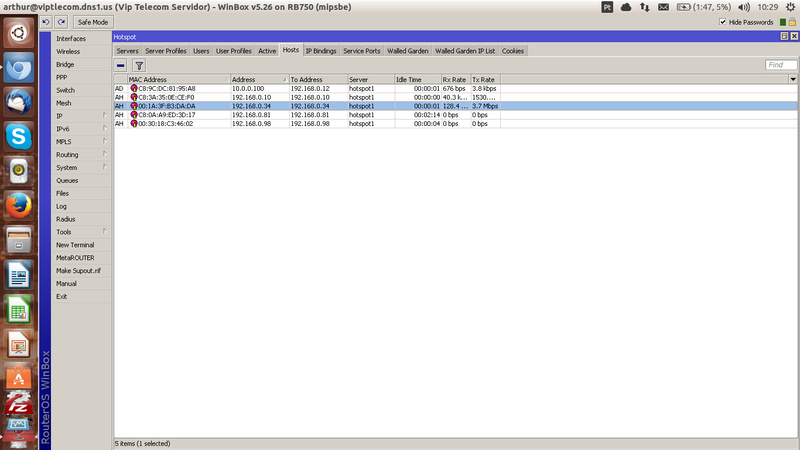Viewport: 800px width, 450px height.
Task: Sort by the Idle Time column header
Action: pos(418,80)
